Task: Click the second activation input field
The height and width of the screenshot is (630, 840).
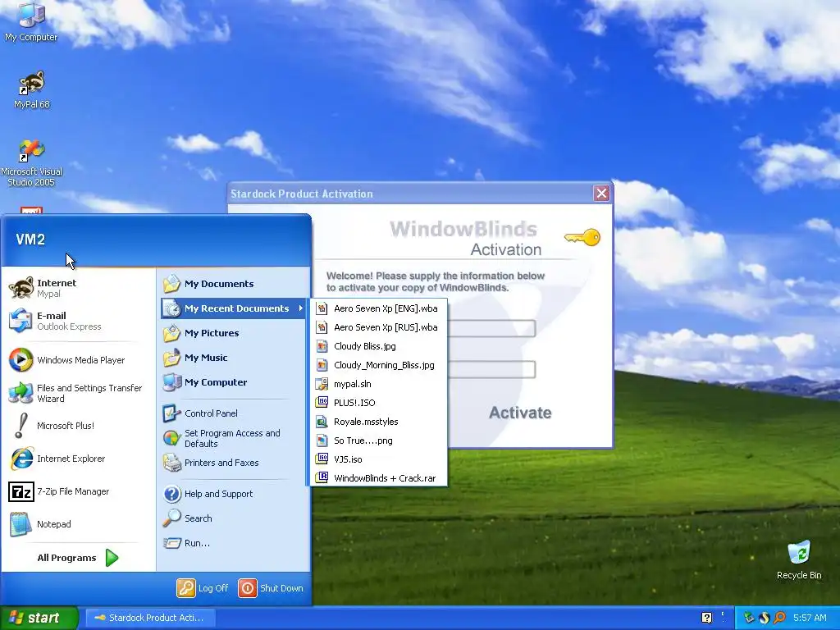Action: (491, 369)
